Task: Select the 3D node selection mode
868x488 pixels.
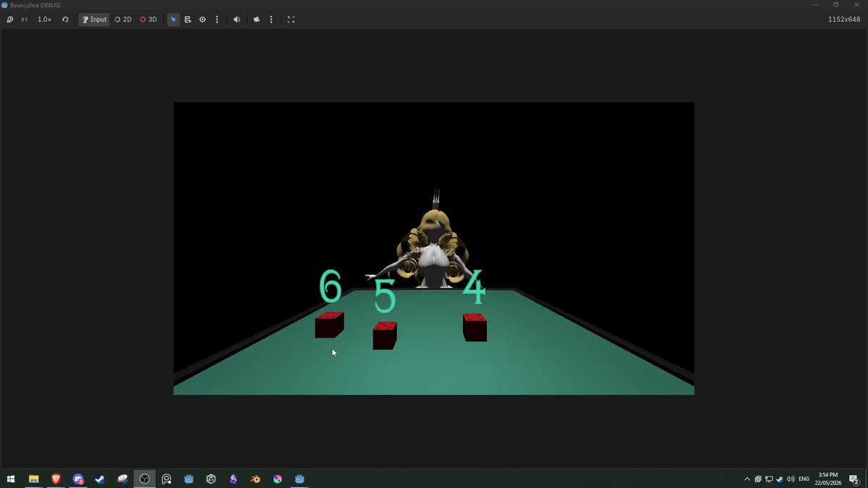Action: pos(148,20)
